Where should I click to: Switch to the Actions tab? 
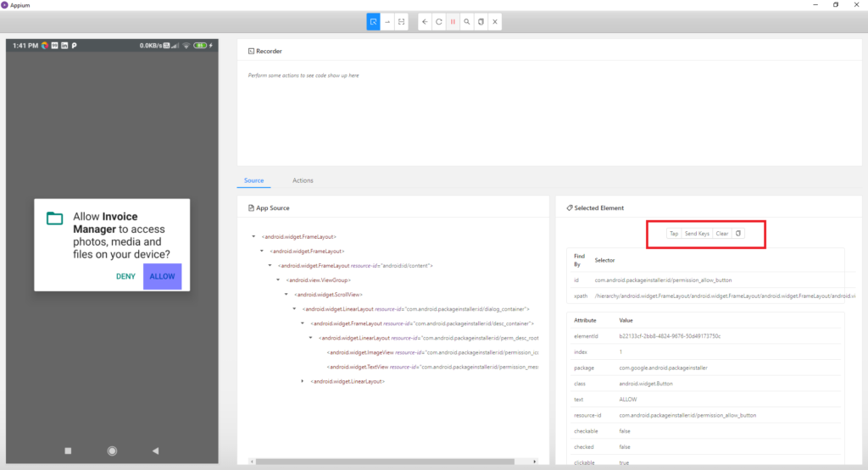point(303,180)
